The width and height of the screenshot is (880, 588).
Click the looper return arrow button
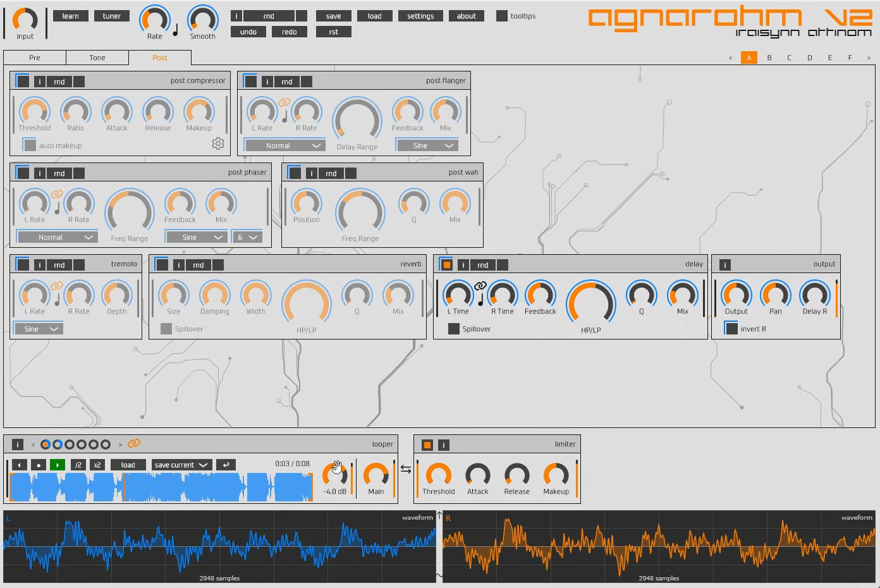(226, 465)
